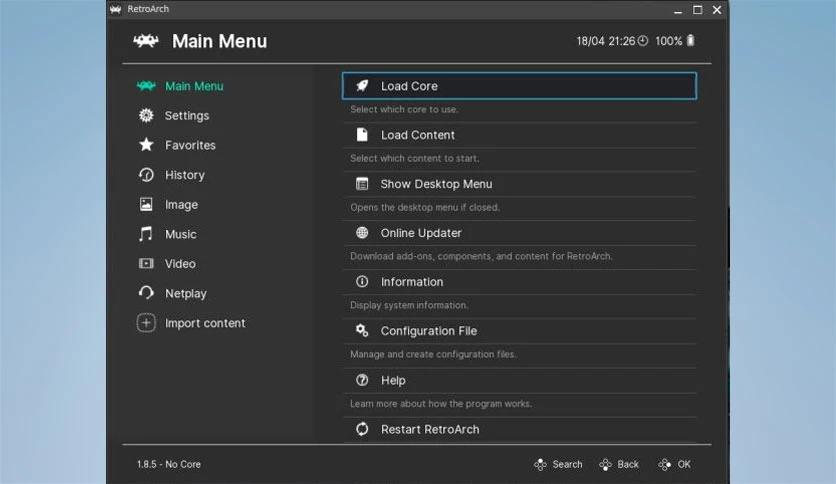
Task: Click the Back gamepad hint icon
Action: tap(605, 464)
